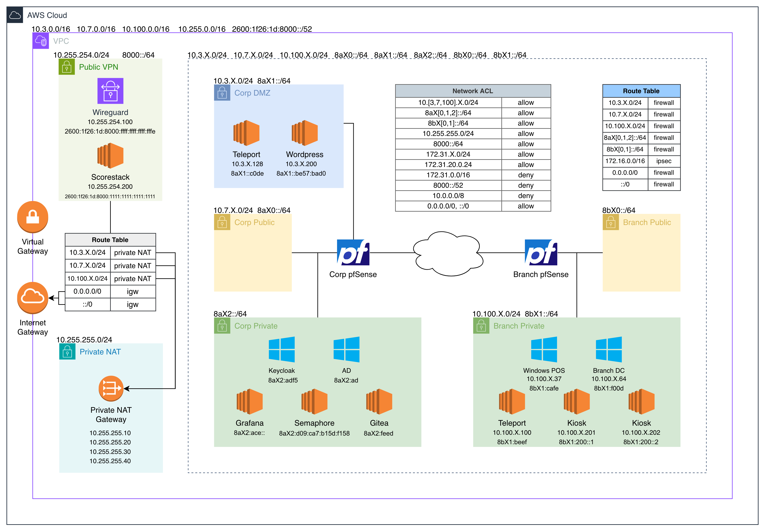Select the Branch DC Windows icon

coord(609,349)
